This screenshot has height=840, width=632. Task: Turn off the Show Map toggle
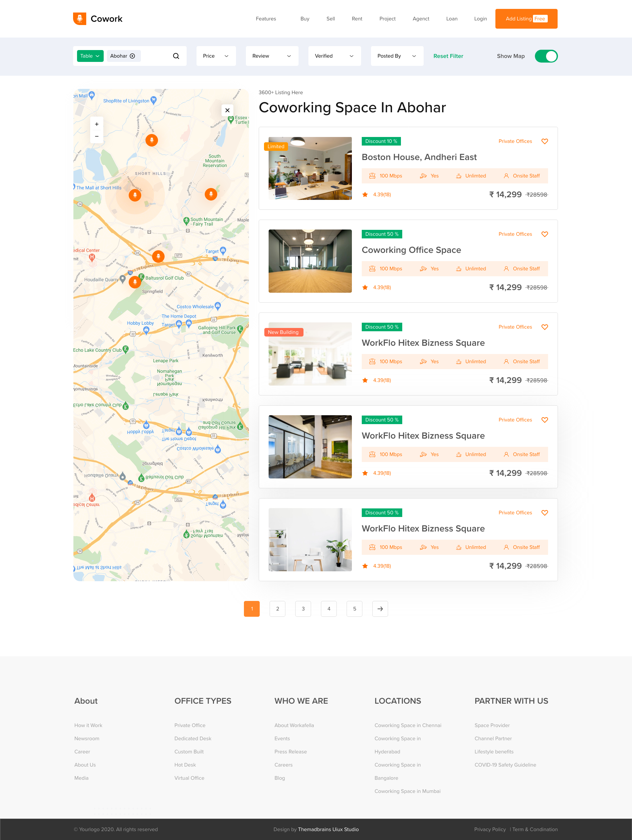pyautogui.click(x=546, y=56)
